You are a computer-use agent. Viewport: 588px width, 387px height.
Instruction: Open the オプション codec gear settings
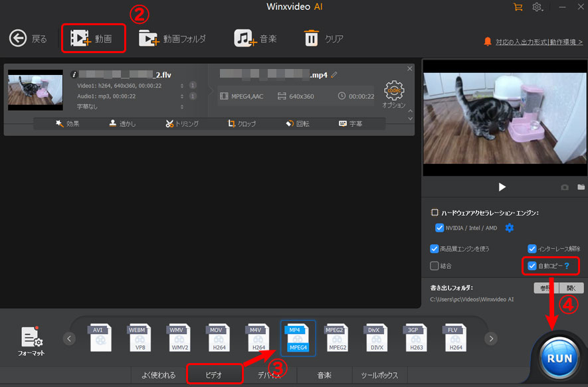click(393, 92)
